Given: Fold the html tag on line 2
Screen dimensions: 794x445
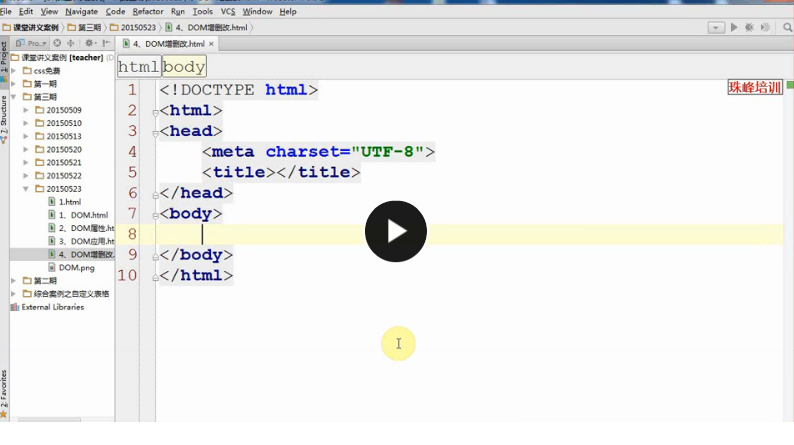Looking at the screenshot, I should (x=155, y=112).
